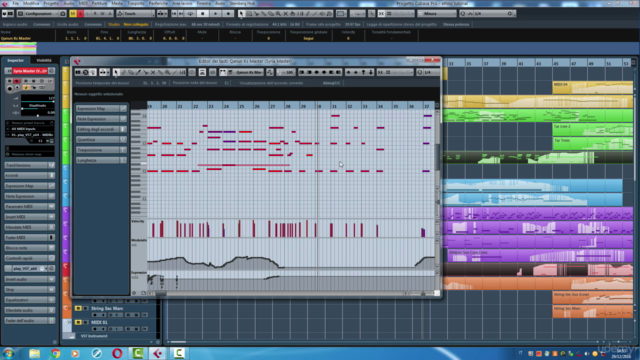Switch to the Visibilità tab

[x=44, y=60]
